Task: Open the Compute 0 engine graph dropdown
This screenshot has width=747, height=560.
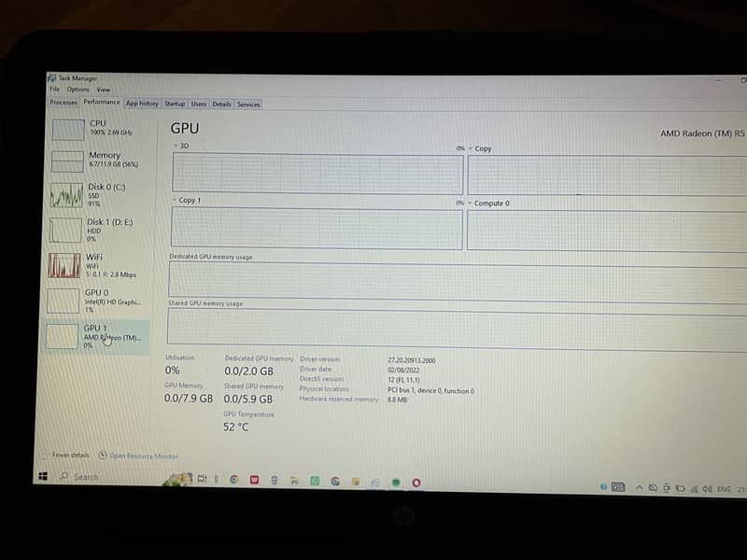Action: (x=488, y=203)
